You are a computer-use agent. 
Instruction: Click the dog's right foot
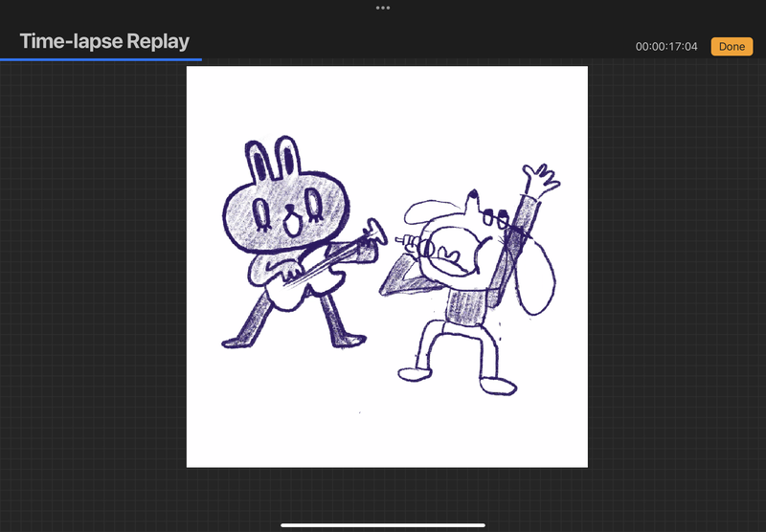click(498, 387)
